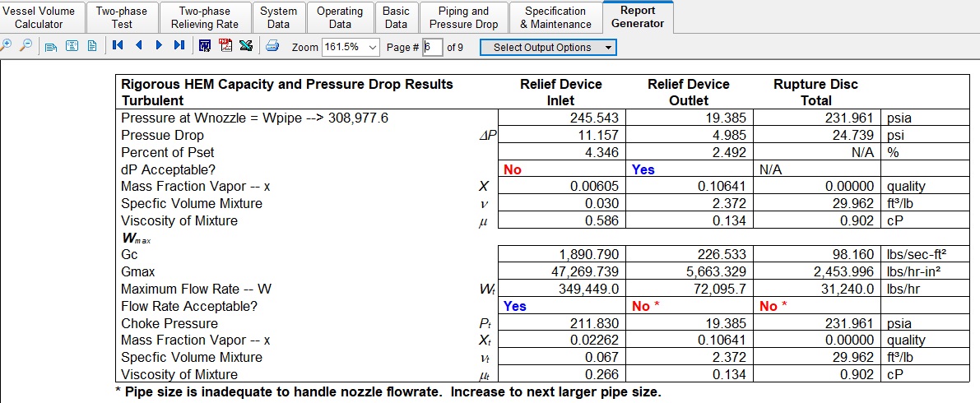Export the report to PDF
This screenshot has height=403, width=980.
(225, 45)
